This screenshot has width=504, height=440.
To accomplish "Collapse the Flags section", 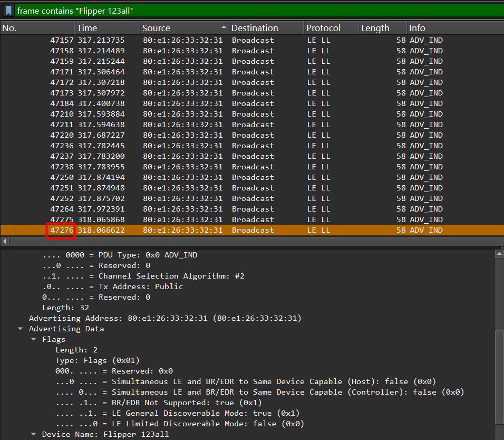I will (34, 339).
